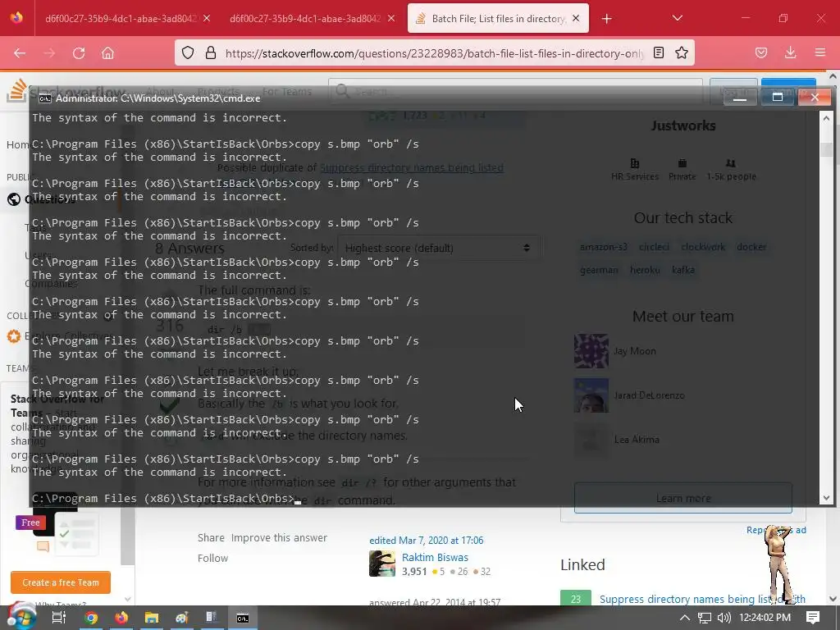Focus the stackoverflow.com URL address field
Screen dimensions: 840x630
tap(434, 53)
